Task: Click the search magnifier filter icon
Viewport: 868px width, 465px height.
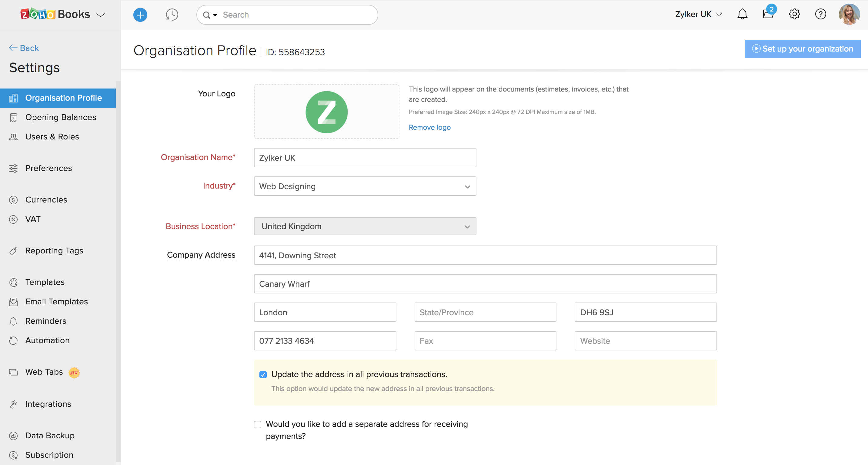Action: tap(210, 15)
